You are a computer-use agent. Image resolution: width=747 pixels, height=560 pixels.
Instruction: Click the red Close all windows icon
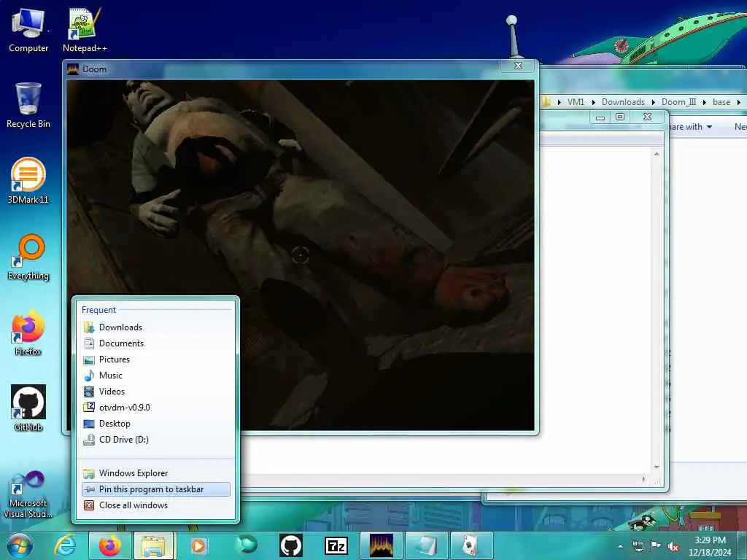coord(89,505)
